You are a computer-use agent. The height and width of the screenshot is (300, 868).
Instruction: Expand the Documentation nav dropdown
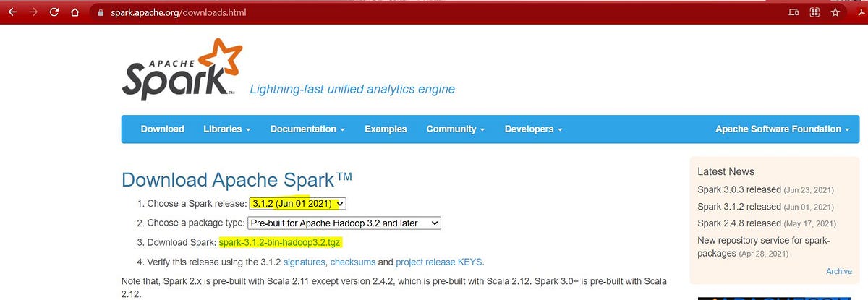307,129
